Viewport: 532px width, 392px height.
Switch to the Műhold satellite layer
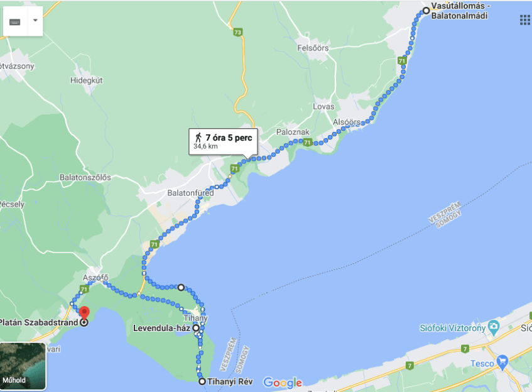coord(23,366)
